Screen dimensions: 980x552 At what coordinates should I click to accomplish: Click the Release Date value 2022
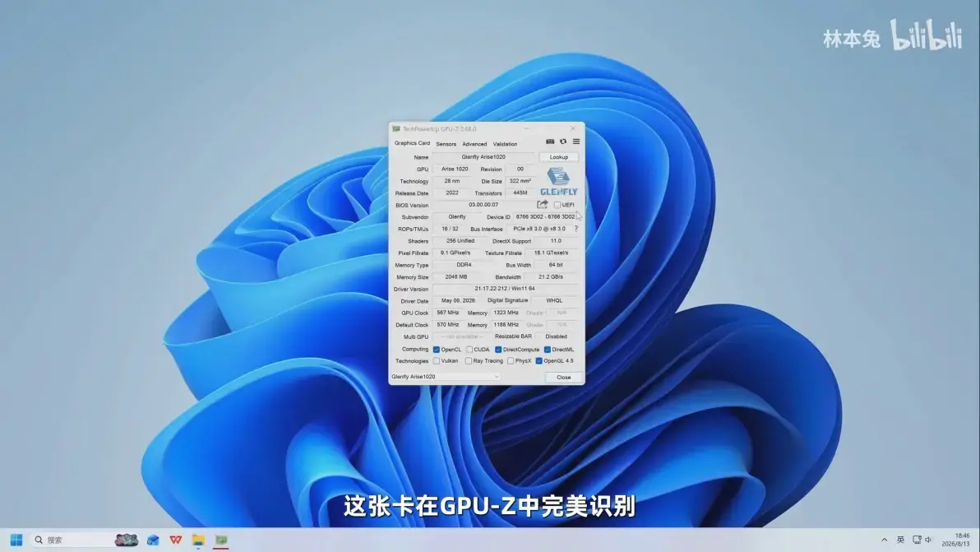click(x=452, y=193)
